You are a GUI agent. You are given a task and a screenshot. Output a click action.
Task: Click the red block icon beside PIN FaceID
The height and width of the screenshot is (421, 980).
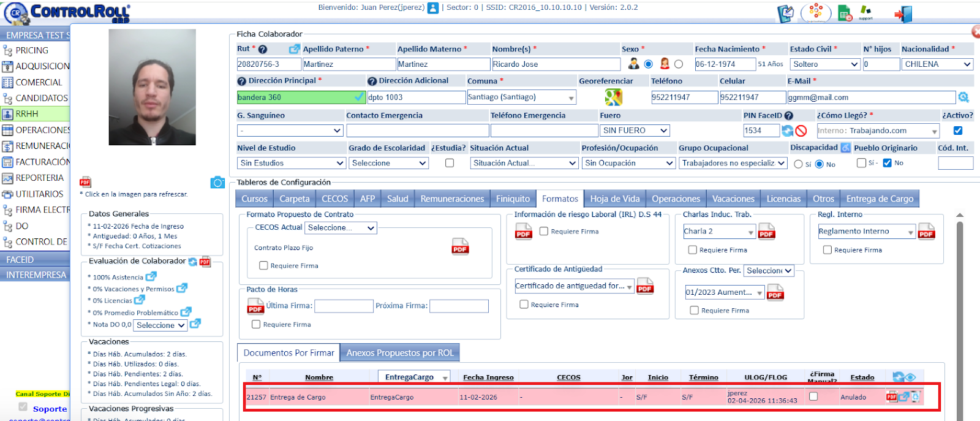coord(801,131)
